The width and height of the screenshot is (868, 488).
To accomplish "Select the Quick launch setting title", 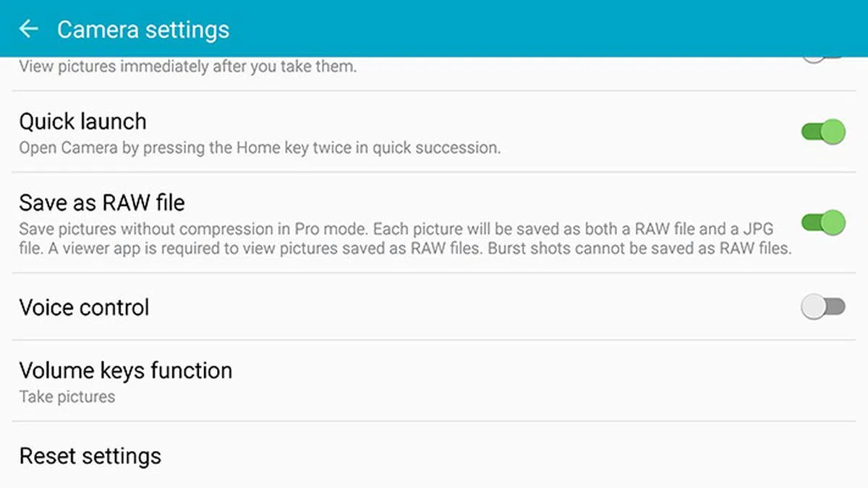I will [x=82, y=121].
